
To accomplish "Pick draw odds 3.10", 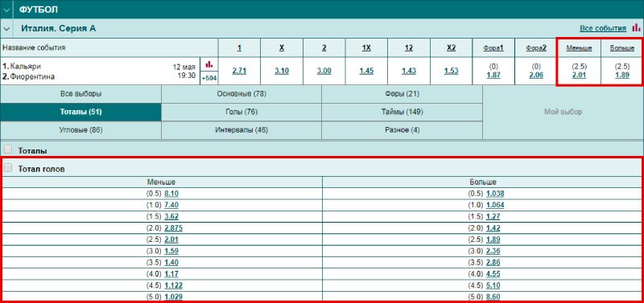I will (x=281, y=71).
